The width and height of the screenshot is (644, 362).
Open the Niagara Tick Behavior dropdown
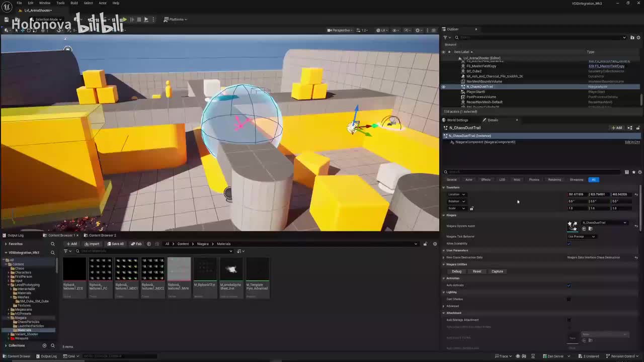582,236
